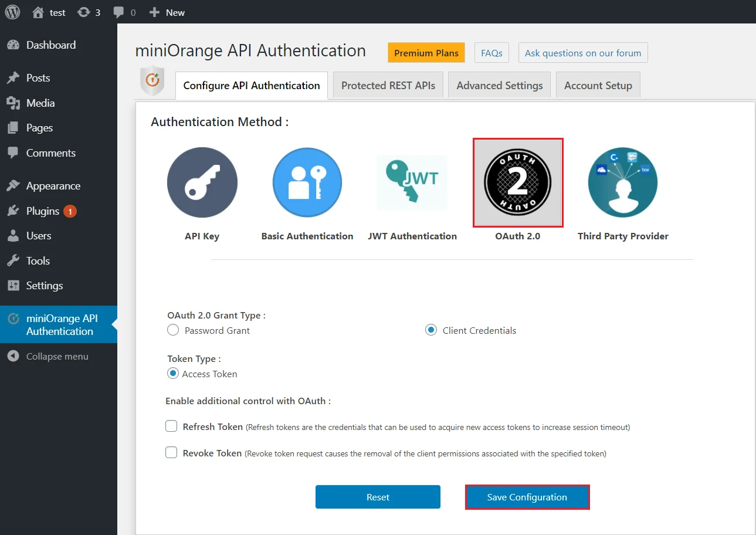Select the OAuth 2.0 badge icon
The image size is (756, 535).
518,182
